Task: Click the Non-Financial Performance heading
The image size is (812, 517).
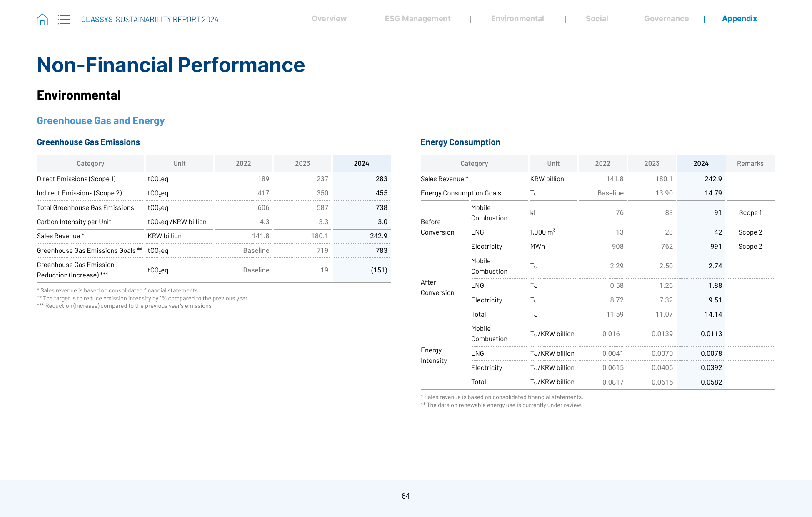Action: pyautogui.click(x=171, y=65)
